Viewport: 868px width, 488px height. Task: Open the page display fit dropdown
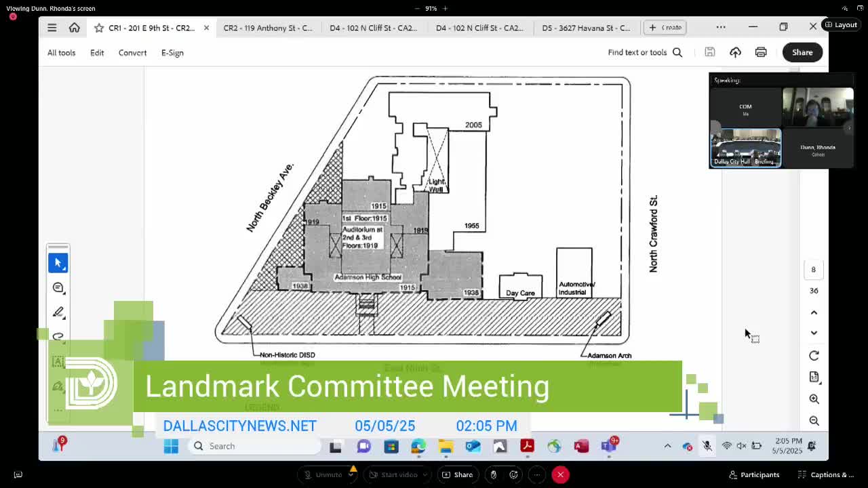[x=814, y=377]
